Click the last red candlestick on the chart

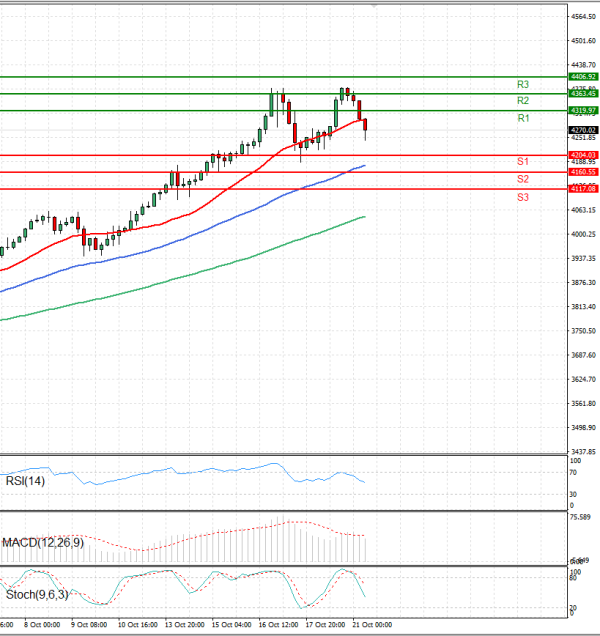click(366, 125)
